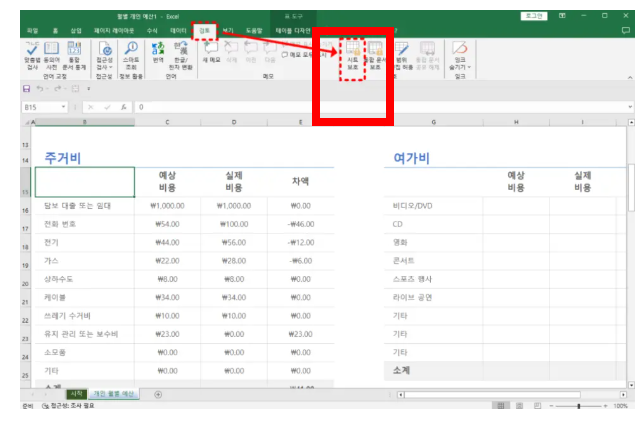Save workbook from quick access toolbar
642x448 pixels.
click(27, 88)
